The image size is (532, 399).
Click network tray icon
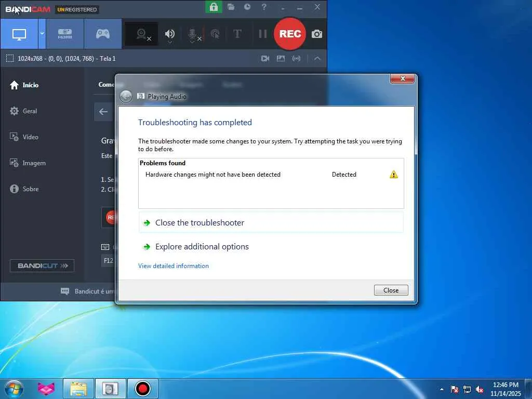click(x=467, y=389)
